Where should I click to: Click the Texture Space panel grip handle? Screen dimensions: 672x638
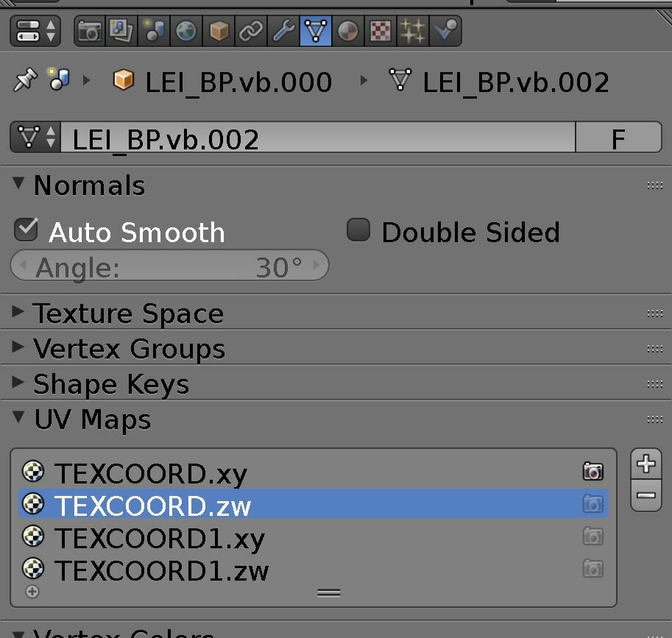coord(655,313)
